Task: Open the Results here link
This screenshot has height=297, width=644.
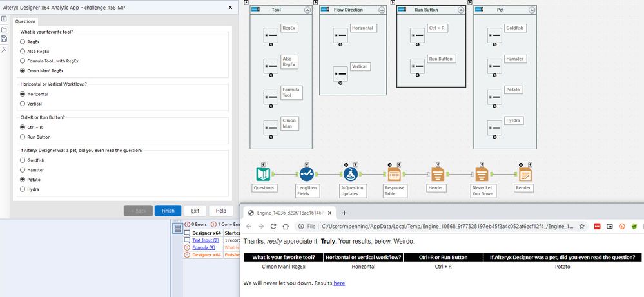Action: click(x=339, y=283)
